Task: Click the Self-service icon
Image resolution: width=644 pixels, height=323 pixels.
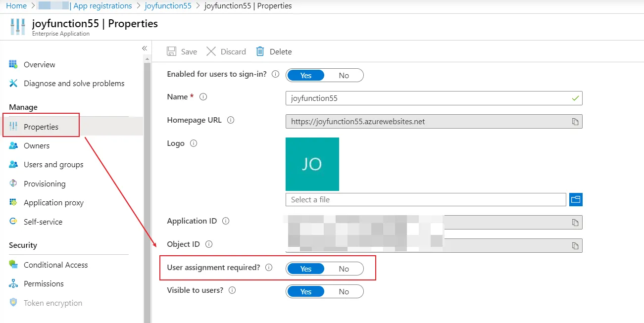Action: pos(13,222)
